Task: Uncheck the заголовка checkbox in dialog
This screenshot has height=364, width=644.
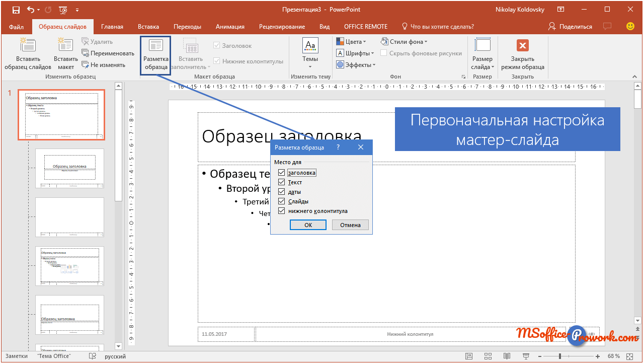Action: [x=282, y=173]
